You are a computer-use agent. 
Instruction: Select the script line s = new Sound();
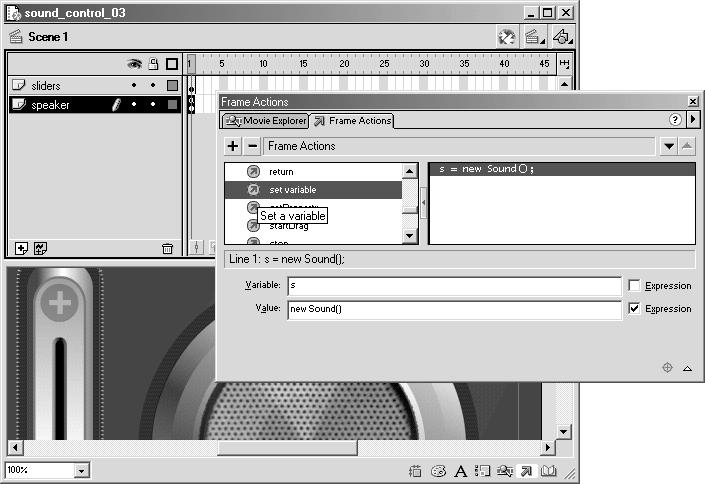pyautogui.click(x=562, y=169)
